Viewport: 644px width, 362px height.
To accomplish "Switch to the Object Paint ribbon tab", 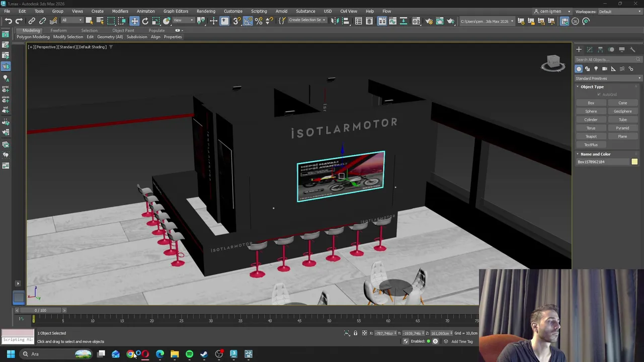I will point(123,30).
